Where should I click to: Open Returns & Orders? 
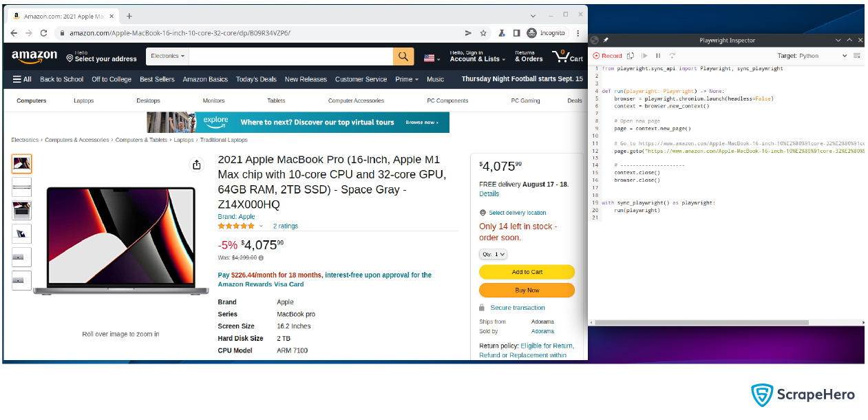529,56
